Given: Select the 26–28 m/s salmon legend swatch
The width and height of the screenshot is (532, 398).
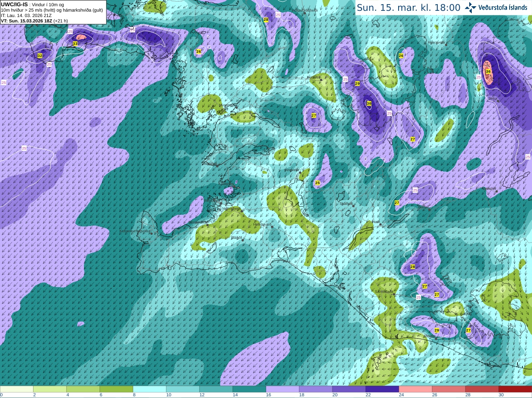Looking at the screenshot, I should (x=449, y=389).
